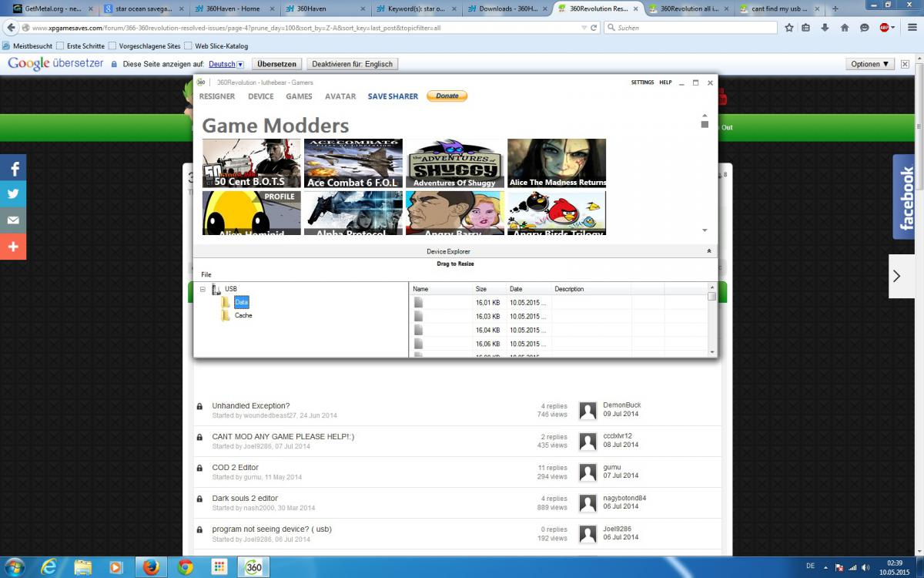This screenshot has width=924, height=578.
Task: Choose the Ace Combat 6 F.O.L modder thumbnail
Action: [353, 163]
